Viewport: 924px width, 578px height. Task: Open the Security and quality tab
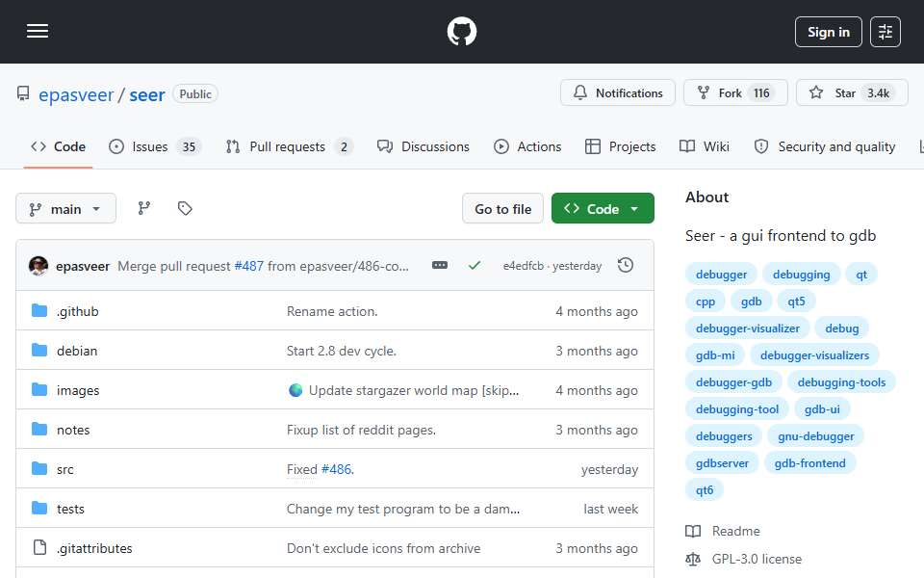click(x=825, y=146)
